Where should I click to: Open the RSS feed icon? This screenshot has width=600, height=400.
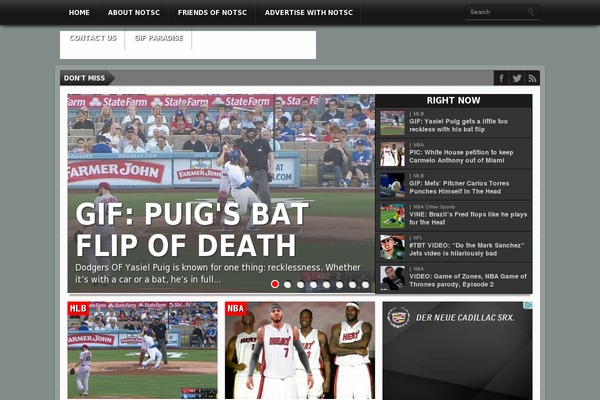click(532, 78)
